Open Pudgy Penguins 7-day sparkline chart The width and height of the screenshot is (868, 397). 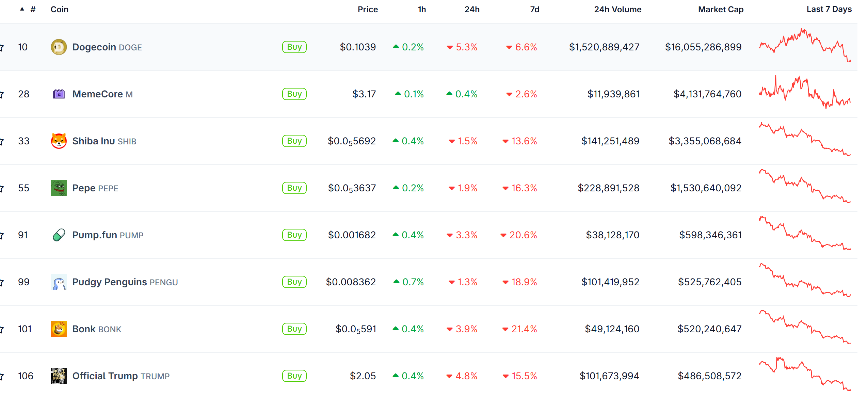(x=805, y=280)
